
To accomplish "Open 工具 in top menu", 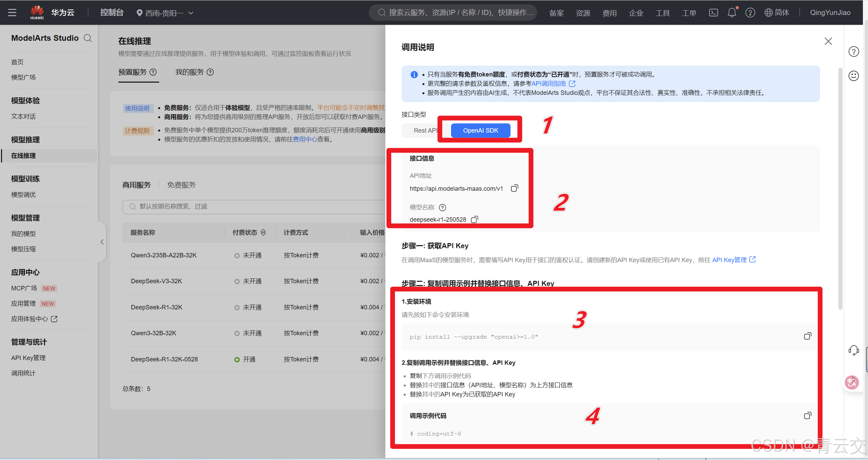I will 663,13.
